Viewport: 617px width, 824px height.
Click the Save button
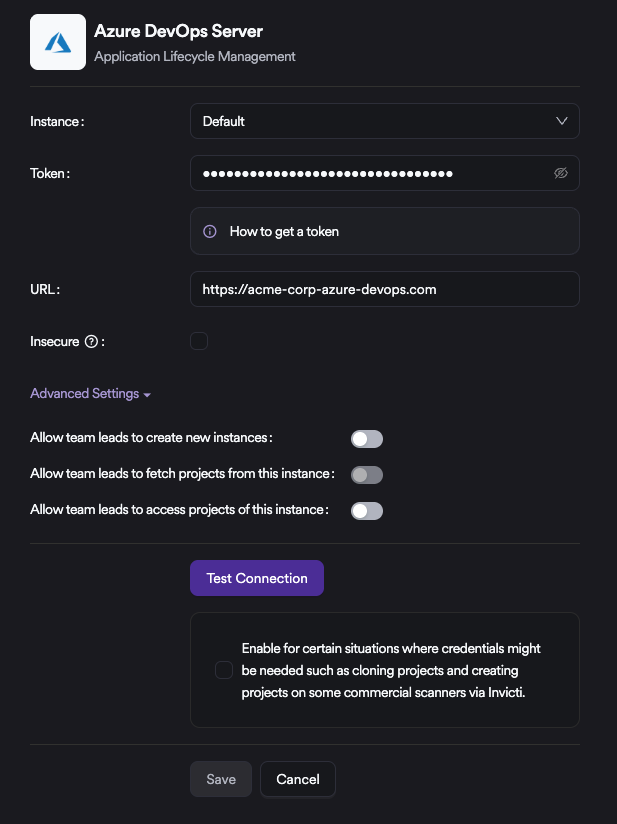pyautogui.click(x=221, y=779)
